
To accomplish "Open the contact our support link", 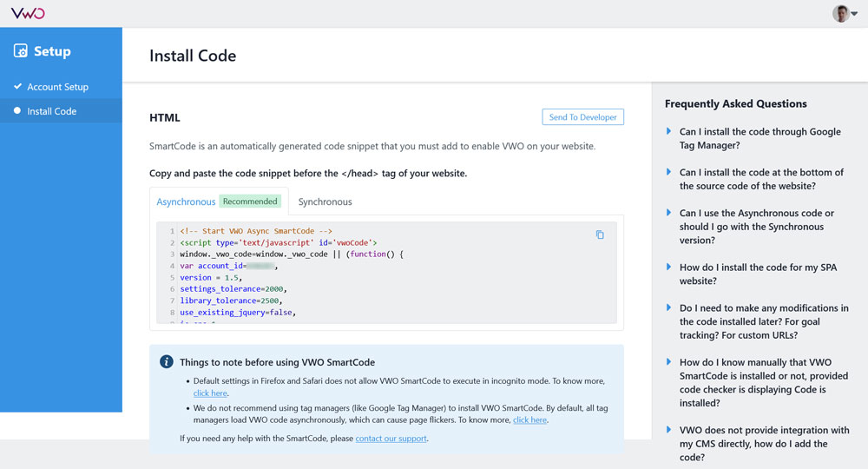I will pyautogui.click(x=391, y=439).
